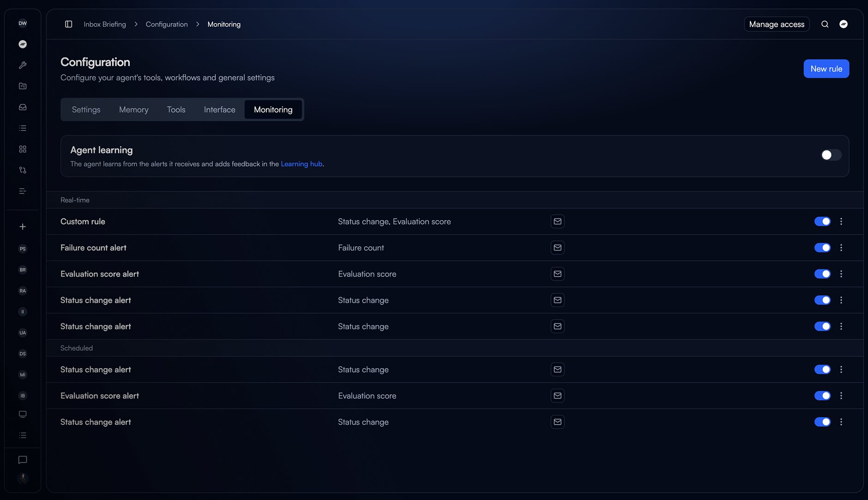Image resolution: width=868 pixels, height=500 pixels.
Task: Open the UA agent avatar
Action: click(x=23, y=333)
